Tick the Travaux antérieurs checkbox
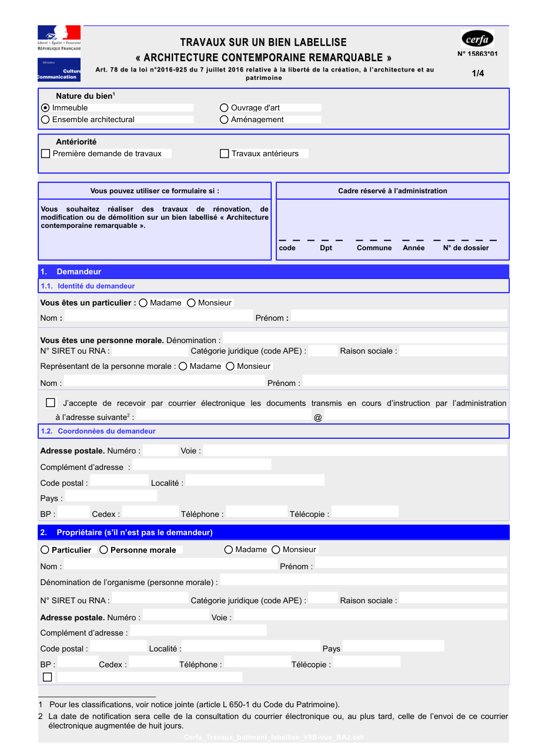The height and width of the screenshot is (756, 535). click(224, 153)
